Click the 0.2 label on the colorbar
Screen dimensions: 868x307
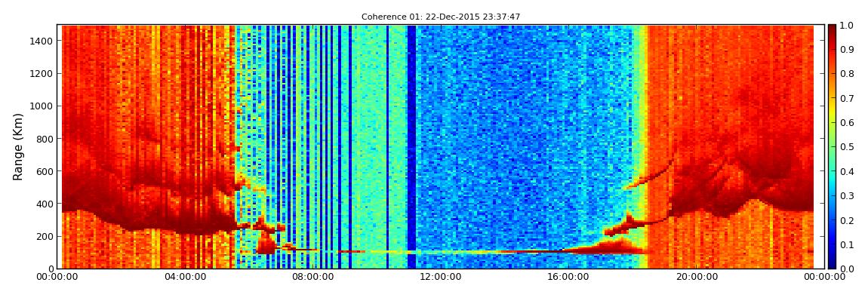pos(848,220)
